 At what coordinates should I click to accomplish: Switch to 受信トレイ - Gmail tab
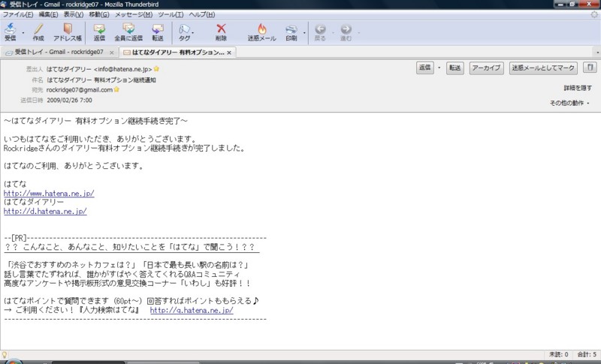point(59,52)
